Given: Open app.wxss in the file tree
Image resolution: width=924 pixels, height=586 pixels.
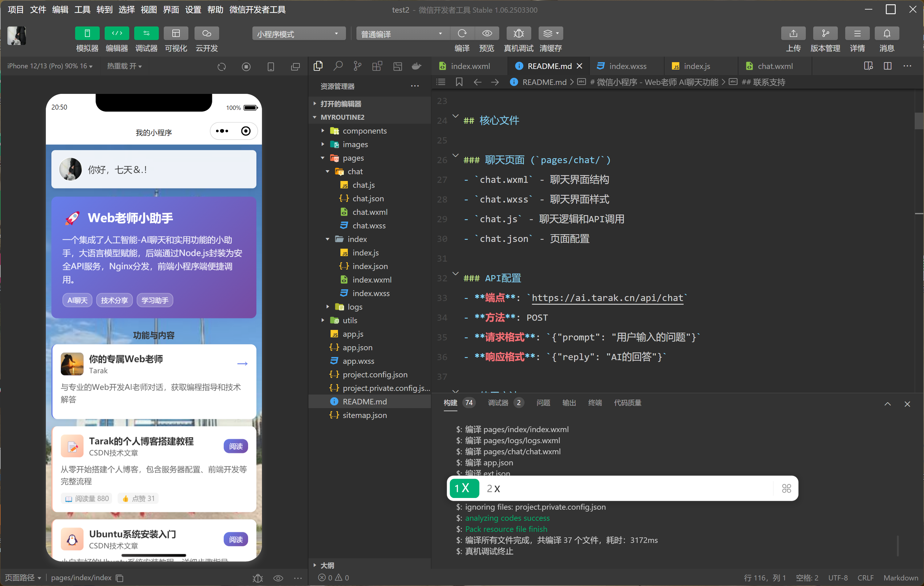Looking at the screenshot, I should coord(358,361).
